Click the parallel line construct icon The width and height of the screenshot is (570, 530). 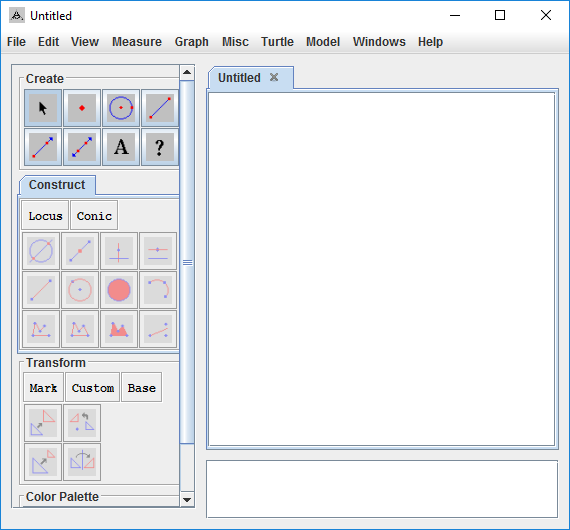coord(158,251)
